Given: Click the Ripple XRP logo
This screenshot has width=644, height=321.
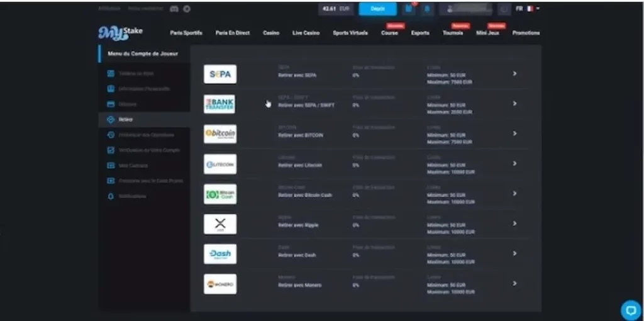Looking at the screenshot, I should pyautogui.click(x=220, y=224).
